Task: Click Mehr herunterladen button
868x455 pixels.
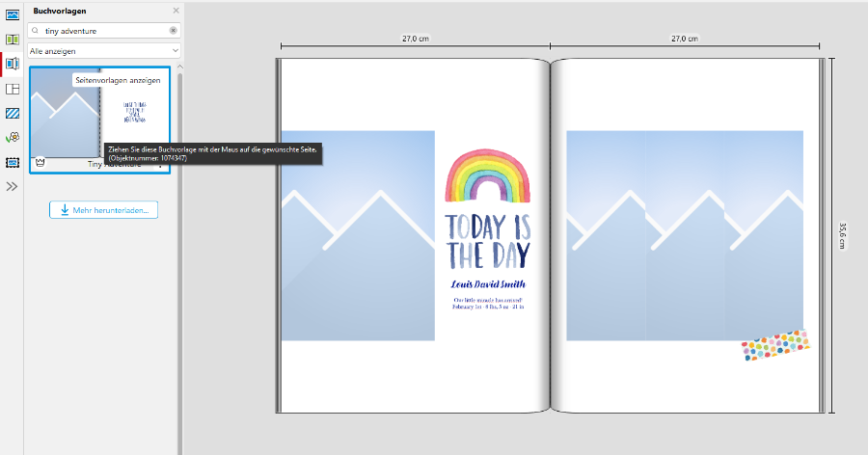Action: [103, 210]
